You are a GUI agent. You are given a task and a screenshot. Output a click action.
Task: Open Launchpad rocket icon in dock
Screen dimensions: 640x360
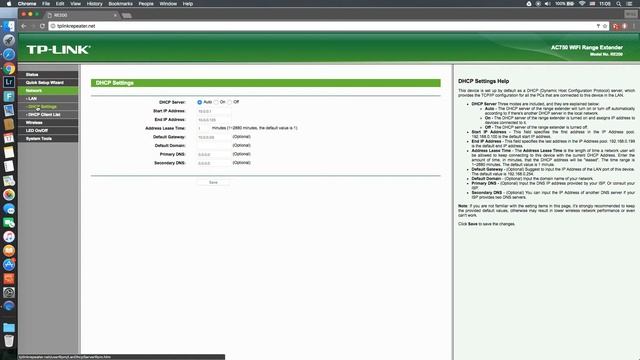pyautogui.click(x=9, y=40)
